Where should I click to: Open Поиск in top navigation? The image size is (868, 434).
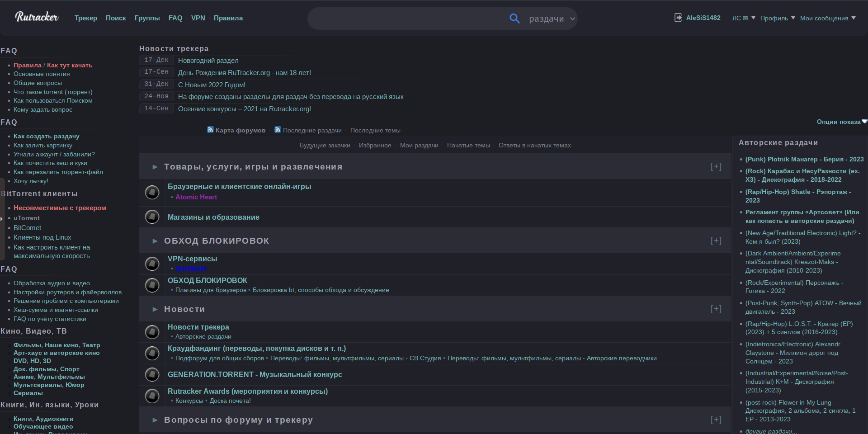click(x=116, y=18)
